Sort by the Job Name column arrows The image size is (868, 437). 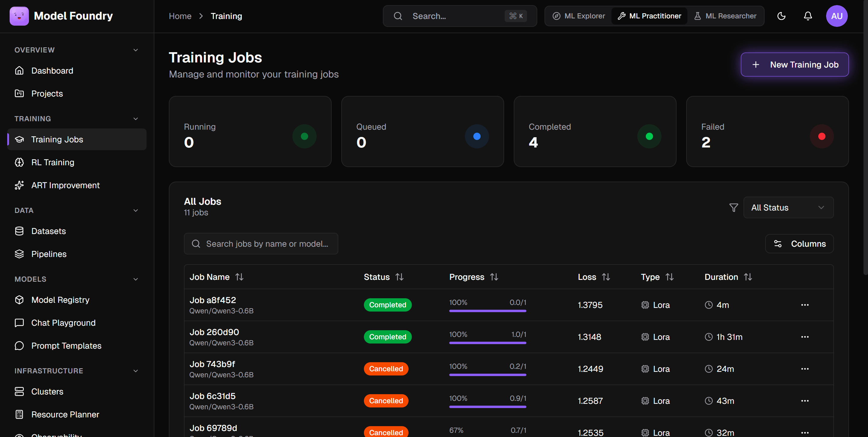pyautogui.click(x=239, y=277)
